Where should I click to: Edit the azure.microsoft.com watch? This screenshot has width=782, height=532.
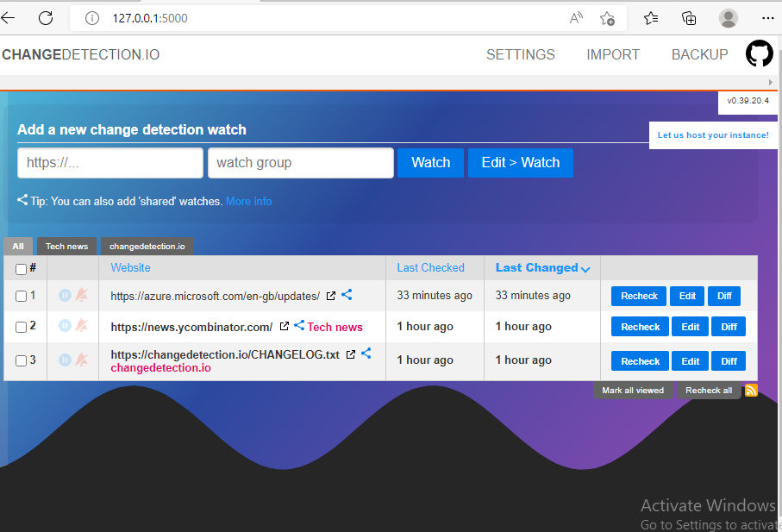click(687, 296)
